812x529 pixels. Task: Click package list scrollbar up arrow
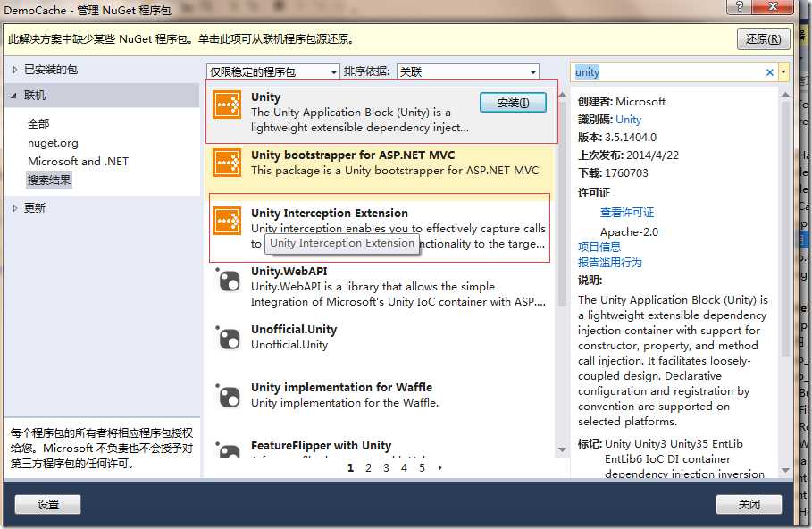point(563,95)
